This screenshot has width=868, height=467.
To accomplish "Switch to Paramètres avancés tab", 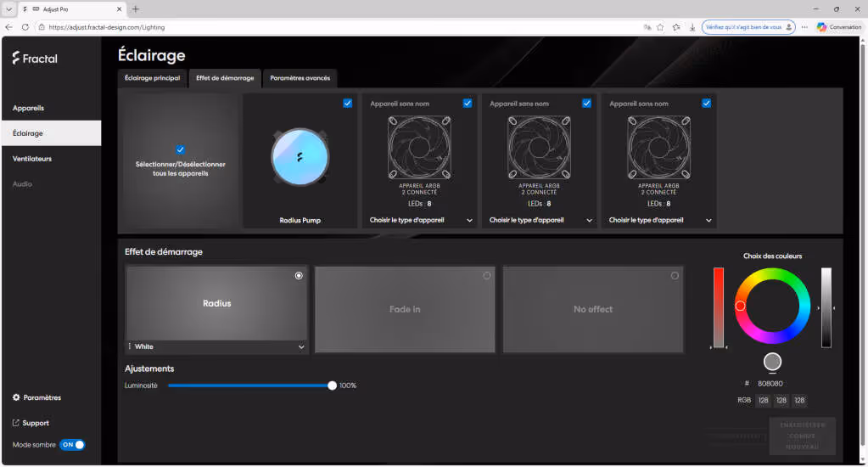I will tap(300, 78).
